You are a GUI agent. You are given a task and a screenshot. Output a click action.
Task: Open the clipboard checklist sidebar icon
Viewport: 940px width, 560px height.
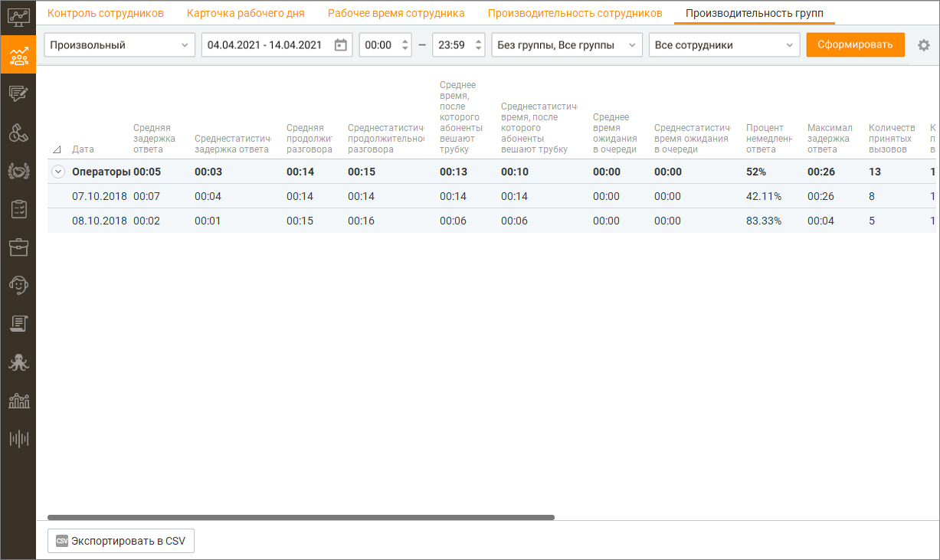point(18,208)
